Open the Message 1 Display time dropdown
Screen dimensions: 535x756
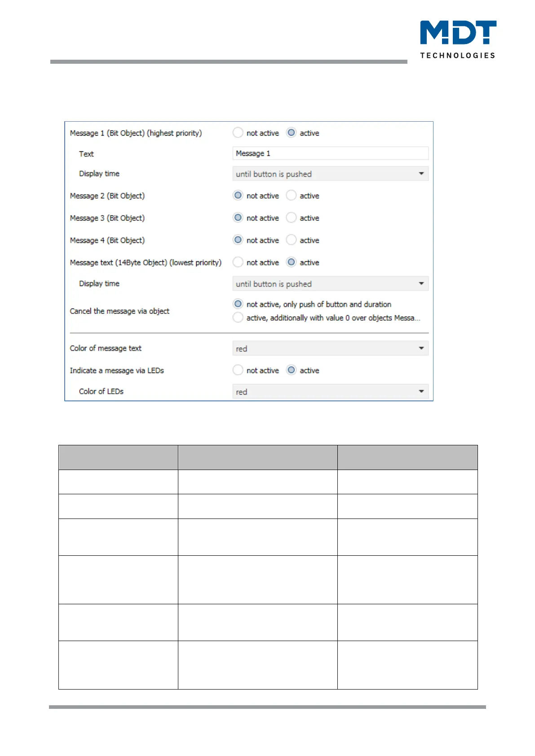(x=330, y=174)
